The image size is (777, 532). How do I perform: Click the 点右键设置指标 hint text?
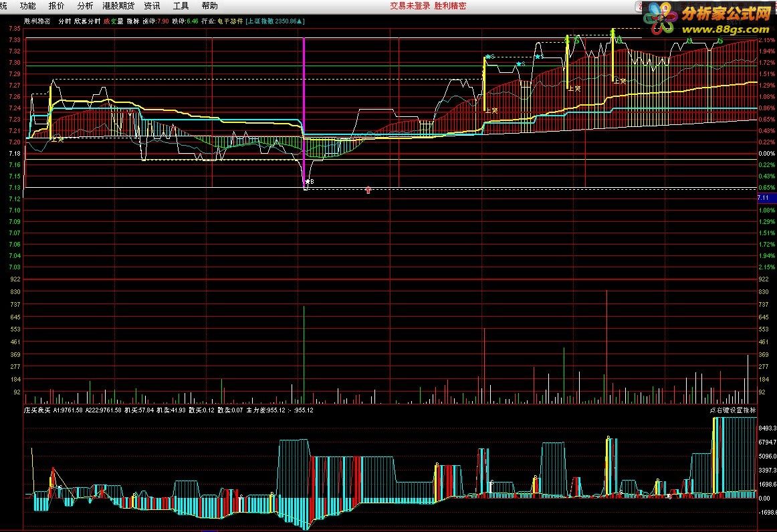click(x=732, y=410)
